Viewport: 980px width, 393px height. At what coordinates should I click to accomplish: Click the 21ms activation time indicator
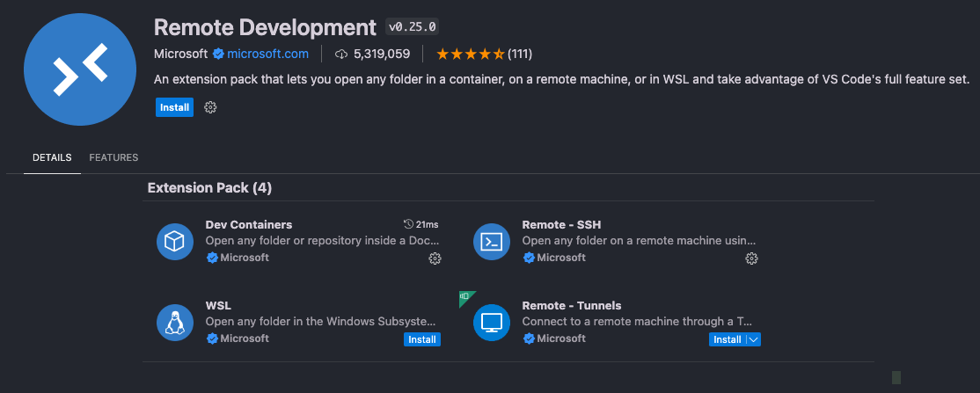click(x=421, y=224)
